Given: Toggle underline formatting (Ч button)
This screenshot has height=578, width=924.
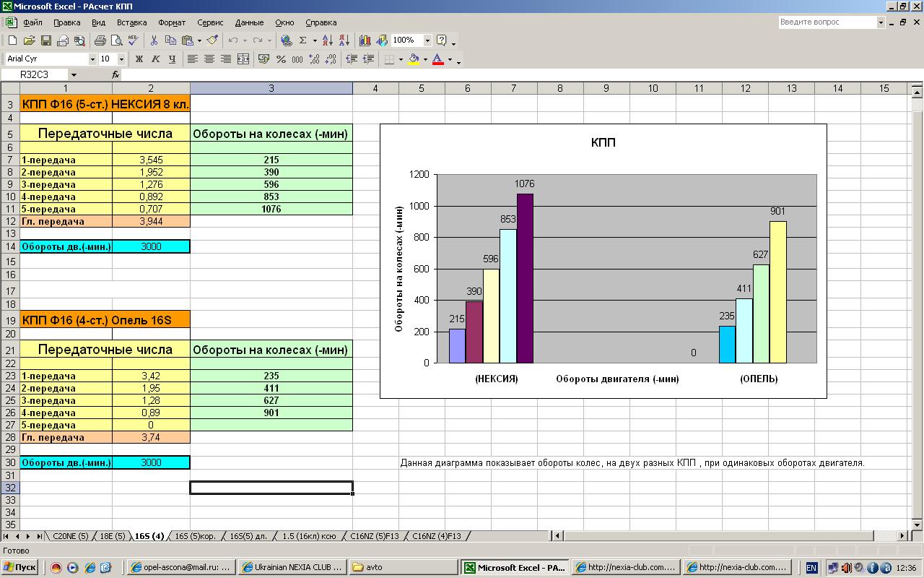Looking at the screenshot, I should [172, 59].
